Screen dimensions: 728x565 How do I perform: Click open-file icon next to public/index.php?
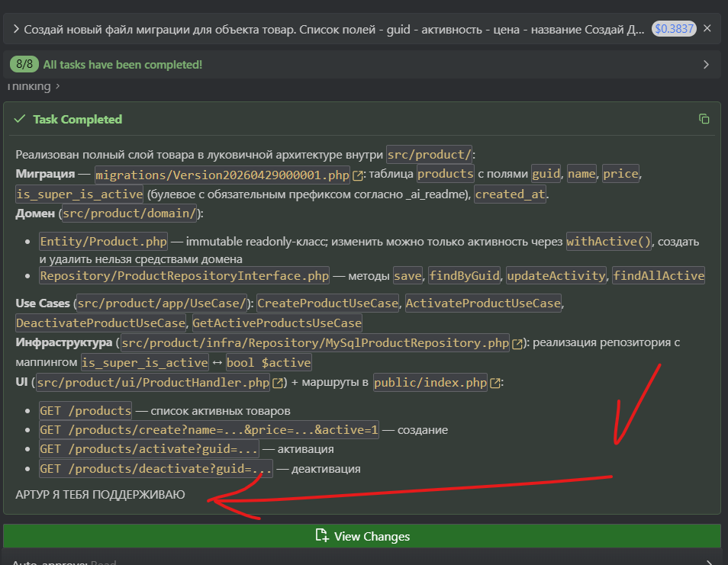(x=495, y=383)
